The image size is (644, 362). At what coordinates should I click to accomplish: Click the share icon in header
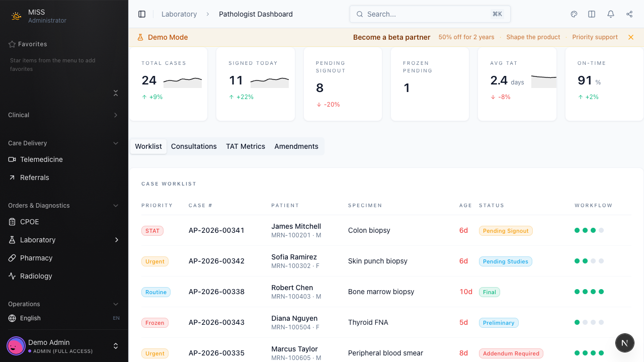click(629, 14)
